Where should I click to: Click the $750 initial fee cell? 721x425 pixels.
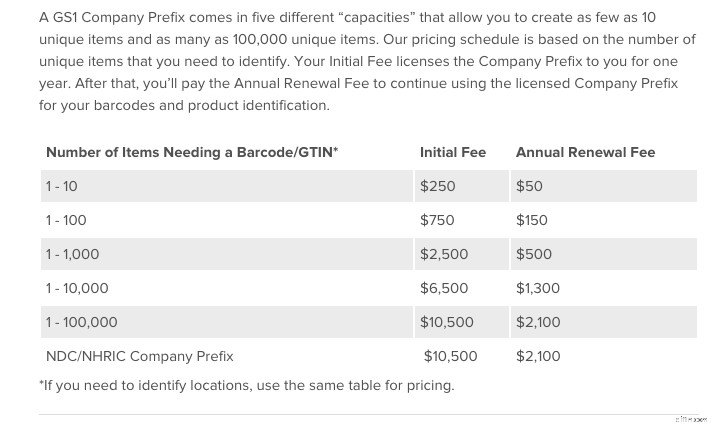[x=438, y=220]
